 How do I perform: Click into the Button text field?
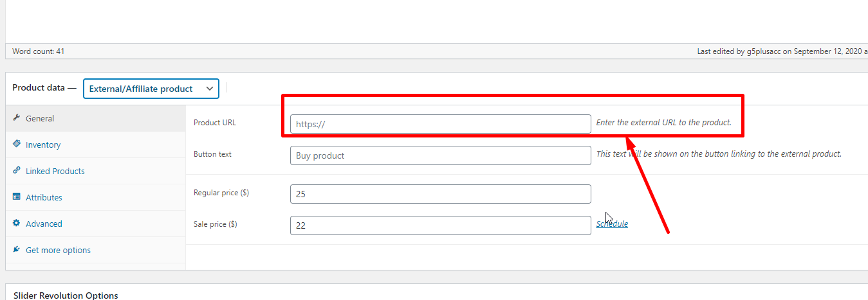tap(440, 155)
